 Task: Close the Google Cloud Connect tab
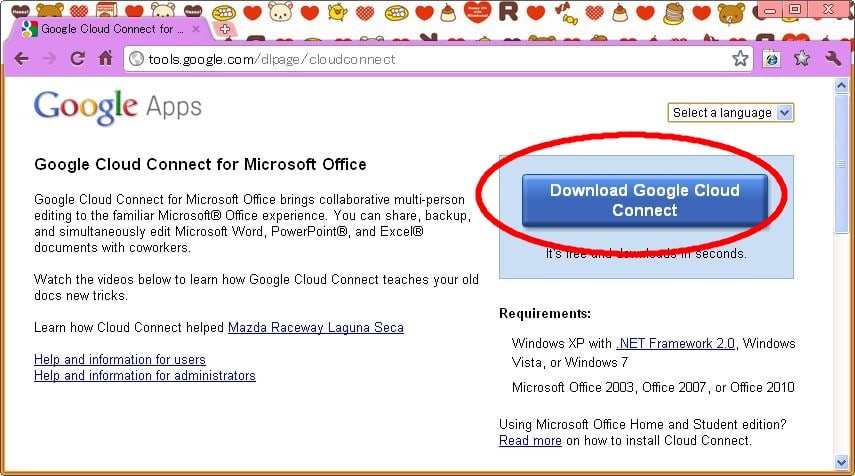194,29
